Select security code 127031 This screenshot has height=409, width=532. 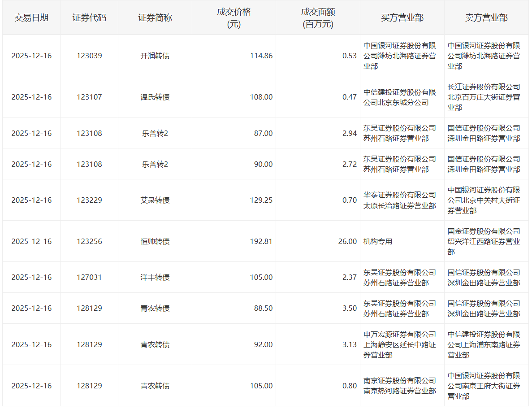[89, 277]
